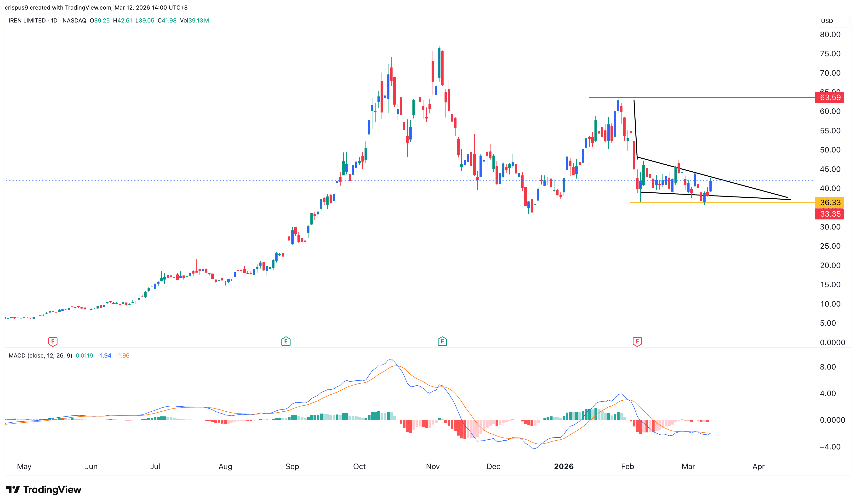Click the IREN LIMITED symbol title

27,20
